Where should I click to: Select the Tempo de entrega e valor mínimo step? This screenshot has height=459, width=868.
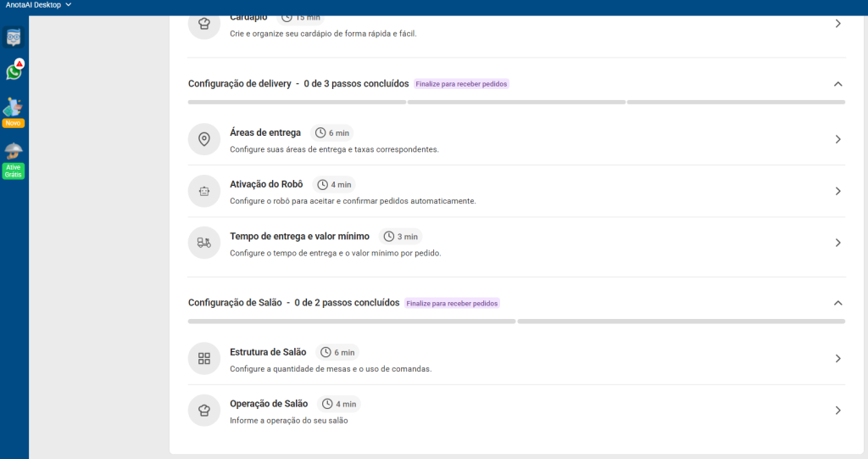[x=299, y=237]
